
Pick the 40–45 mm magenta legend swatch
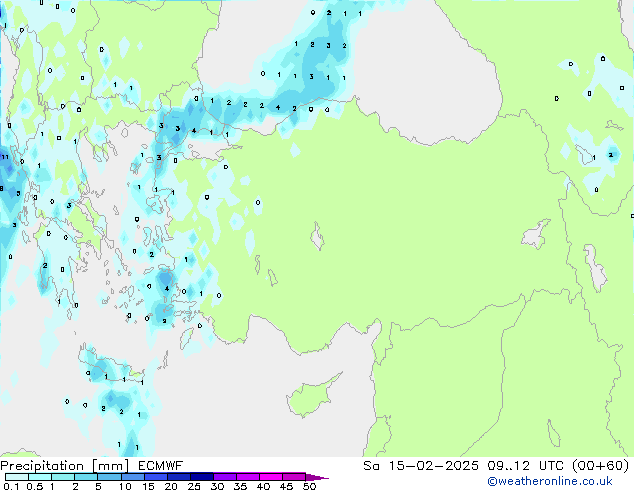click(x=271, y=477)
